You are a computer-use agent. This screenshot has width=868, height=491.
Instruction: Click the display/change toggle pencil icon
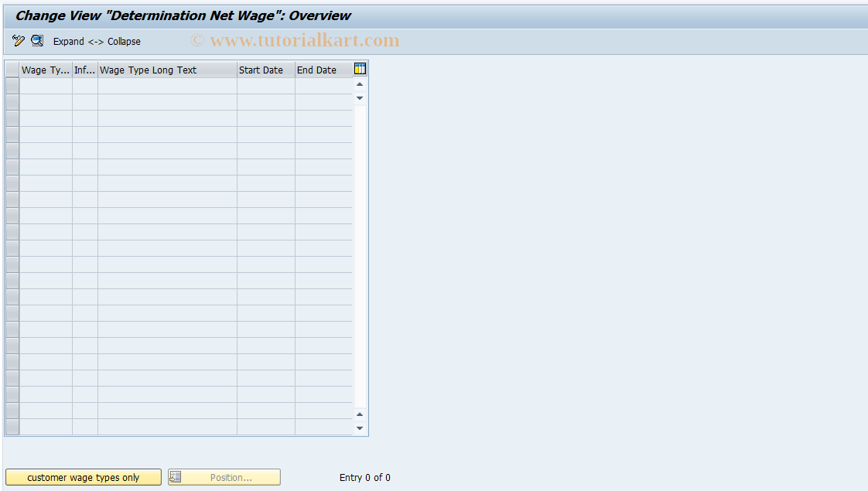tap(19, 40)
